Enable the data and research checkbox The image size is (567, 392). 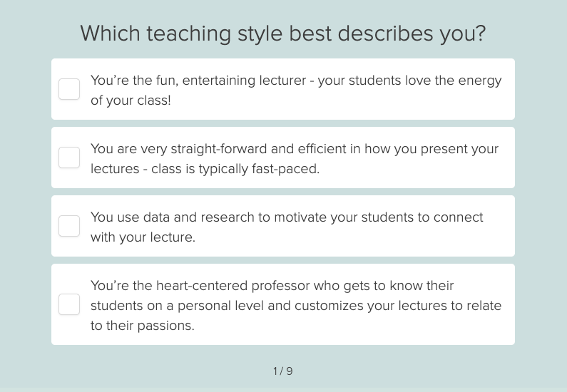click(x=69, y=226)
